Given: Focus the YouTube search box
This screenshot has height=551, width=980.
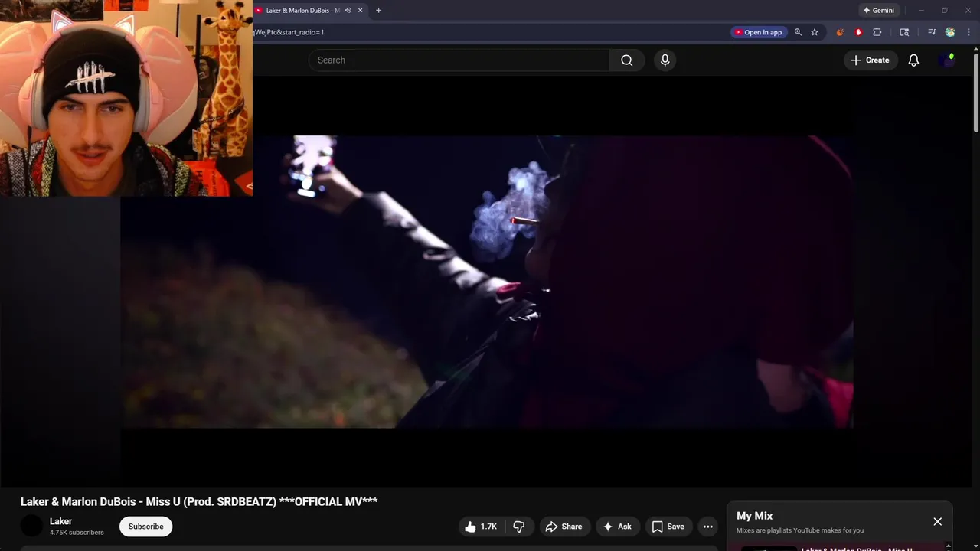Looking at the screenshot, I should pyautogui.click(x=459, y=60).
